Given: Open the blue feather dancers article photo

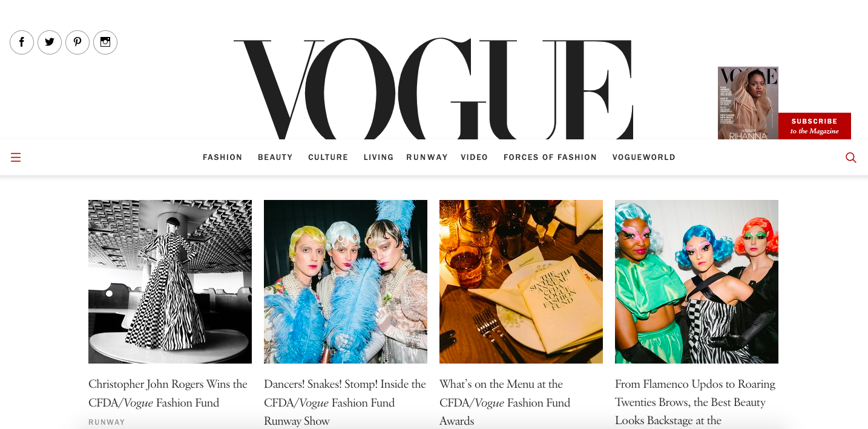Looking at the screenshot, I should [346, 282].
